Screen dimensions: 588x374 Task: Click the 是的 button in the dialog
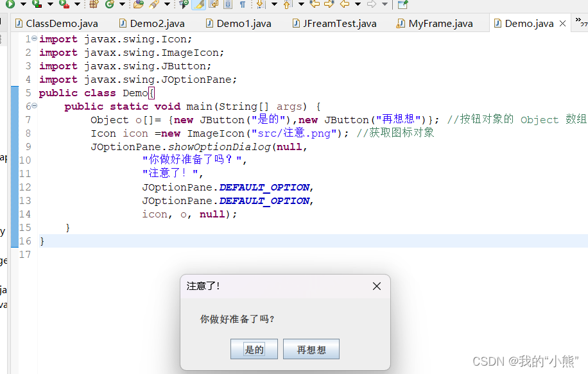click(x=254, y=349)
